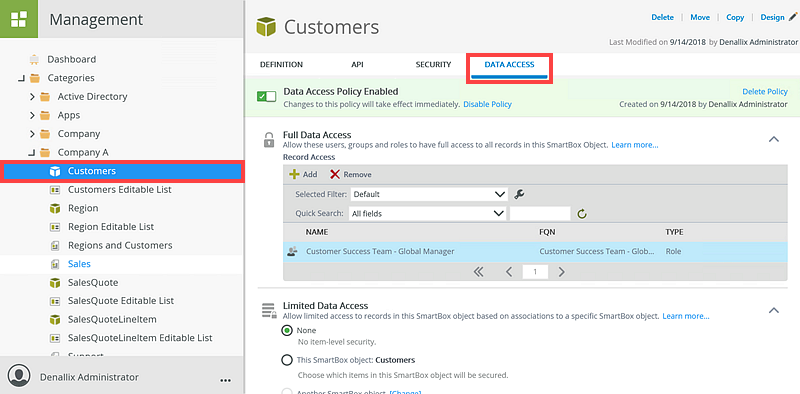This screenshot has width=800, height=394.
Task: Switch to the SECURITY tab
Action: [x=433, y=65]
